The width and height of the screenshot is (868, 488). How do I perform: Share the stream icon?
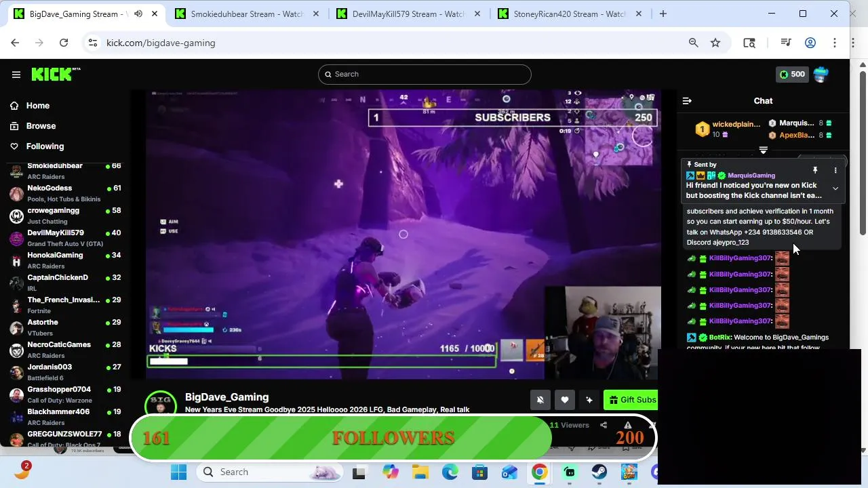pyautogui.click(x=604, y=425)
